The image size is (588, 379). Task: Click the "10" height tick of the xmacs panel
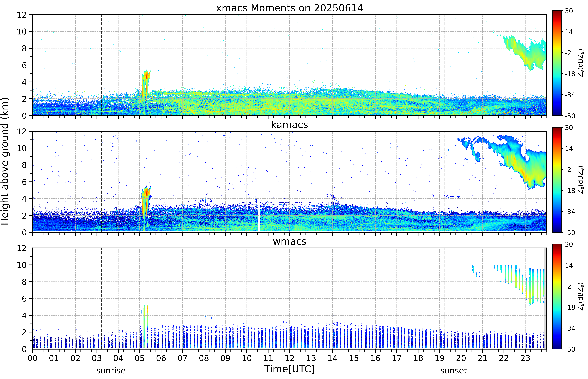point(22,32)
